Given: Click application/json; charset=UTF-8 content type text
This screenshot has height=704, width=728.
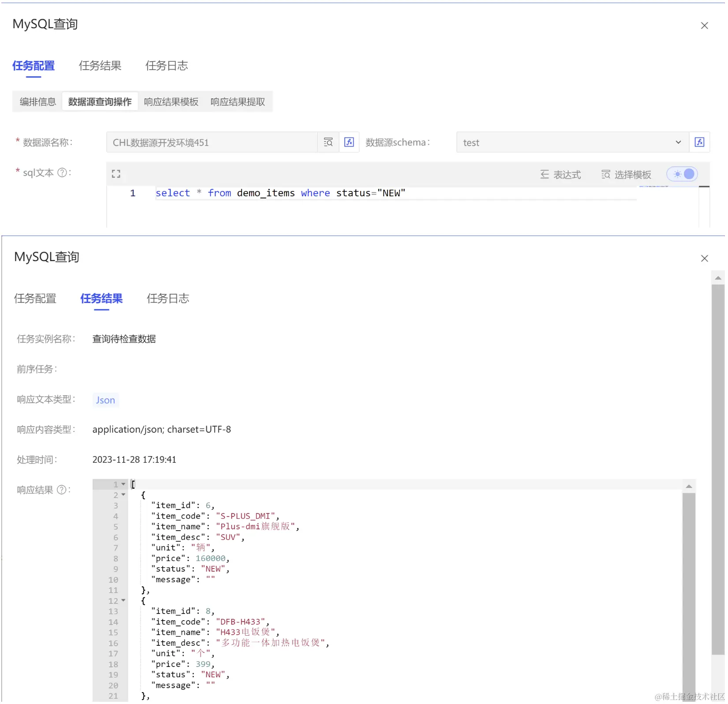Looking at the screenshot, I should [x=161, y=430].
